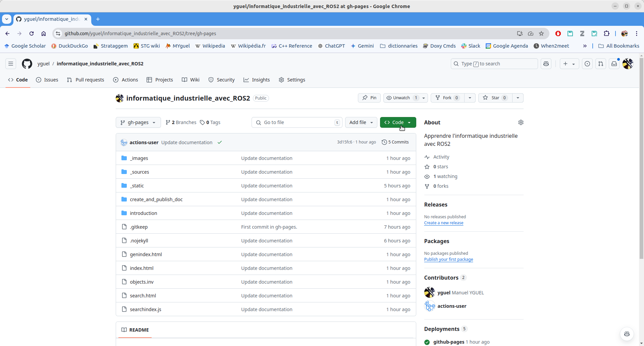Click the header issues icon

(587, 64)
